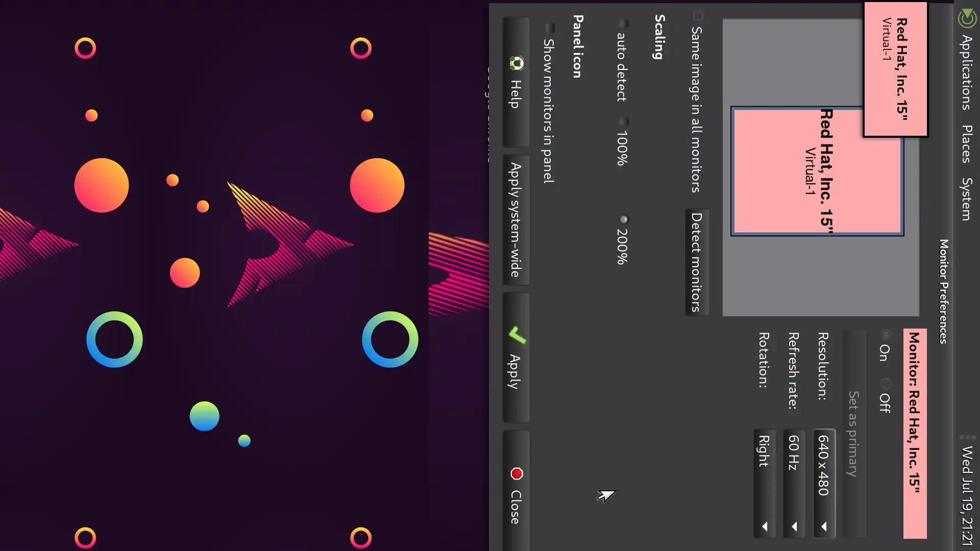Open the Places menu
The height and width of the screenshot is (551, 980).
(966, 144)
